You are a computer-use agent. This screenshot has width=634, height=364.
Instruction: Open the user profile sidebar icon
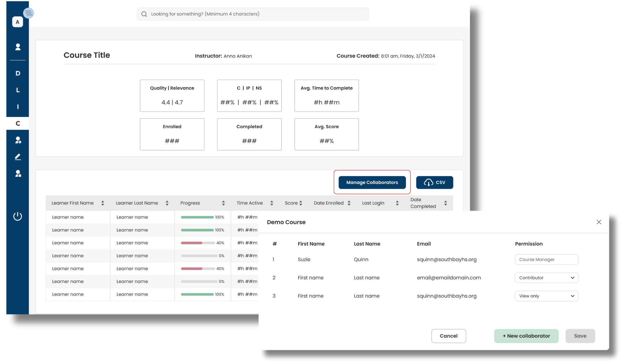click(18, 47)
